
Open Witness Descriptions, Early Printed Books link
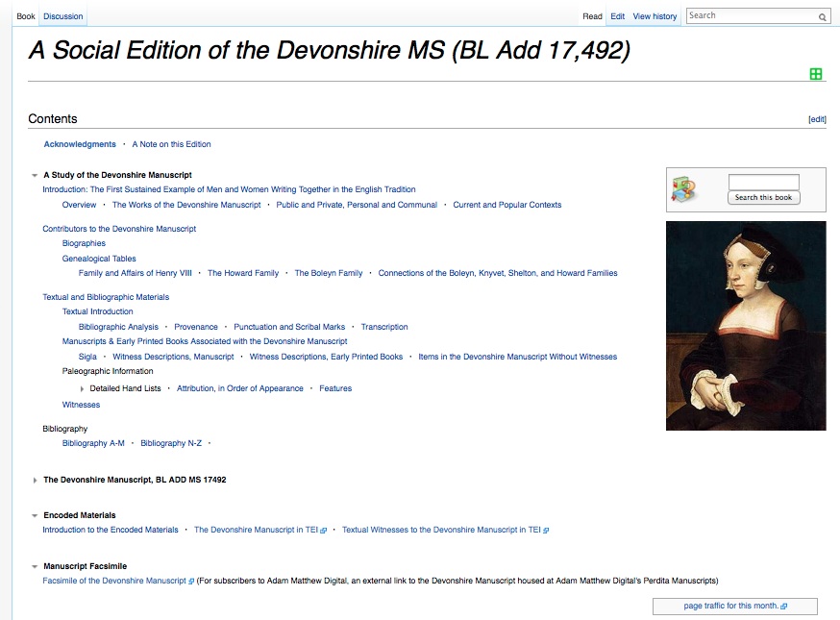(326, 357)
